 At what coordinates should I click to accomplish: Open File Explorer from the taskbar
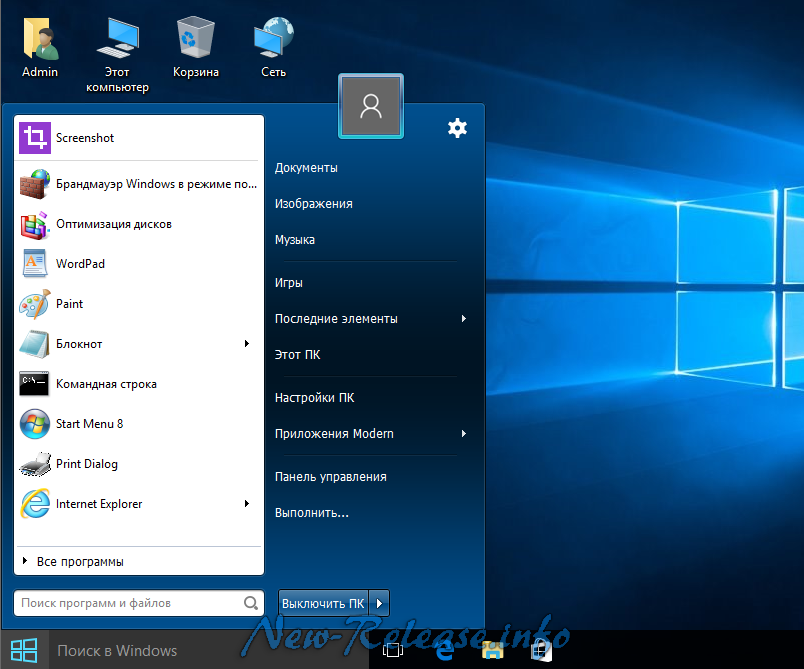click(x=492, y=650)
